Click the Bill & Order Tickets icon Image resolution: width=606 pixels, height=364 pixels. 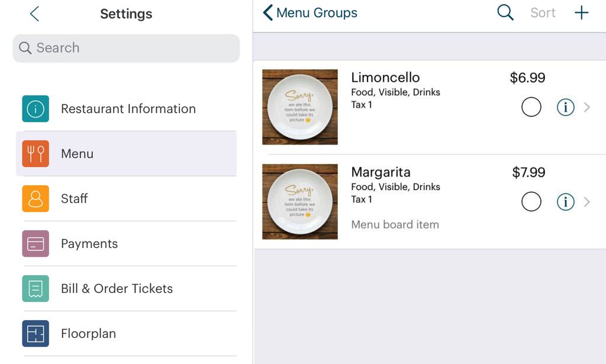[x=36, y=289]
